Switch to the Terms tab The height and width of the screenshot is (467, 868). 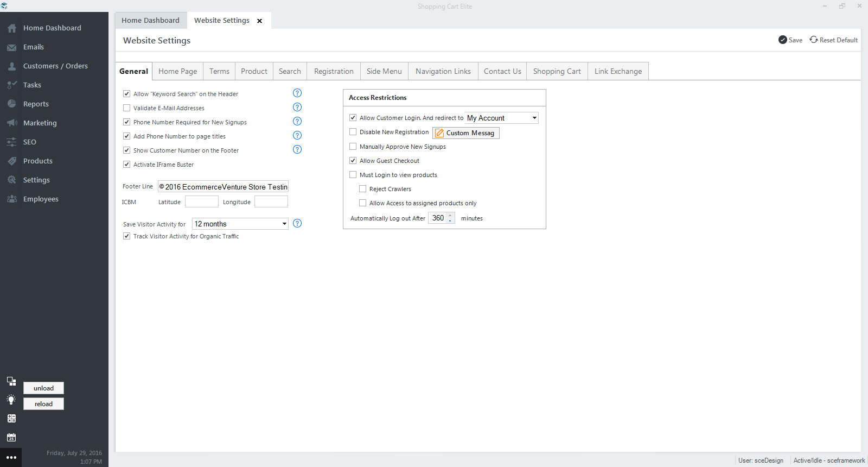coord(219,71)
